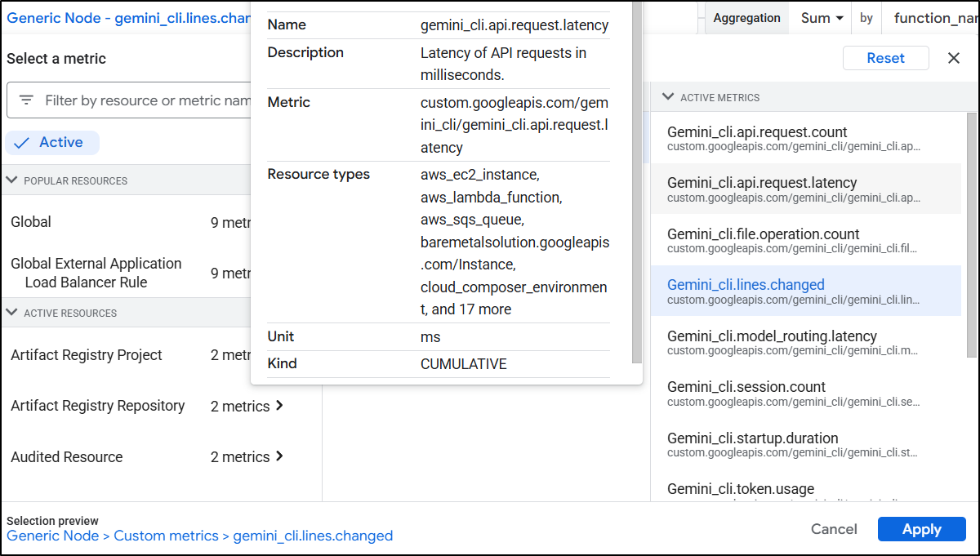The width and height of the screenshot is (980, 556).
Task: Select the Global resource
Action: pyautogui.click(x=31, y=222)
